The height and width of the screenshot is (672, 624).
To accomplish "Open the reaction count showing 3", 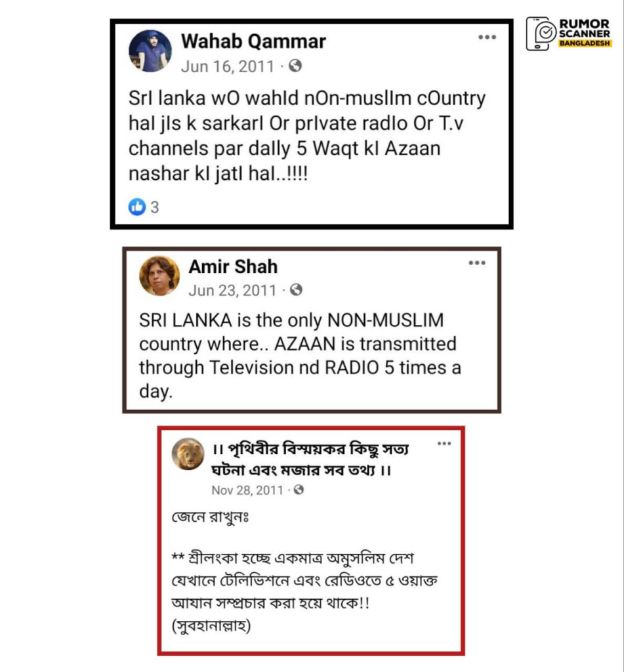I will [x=155, y=207].
